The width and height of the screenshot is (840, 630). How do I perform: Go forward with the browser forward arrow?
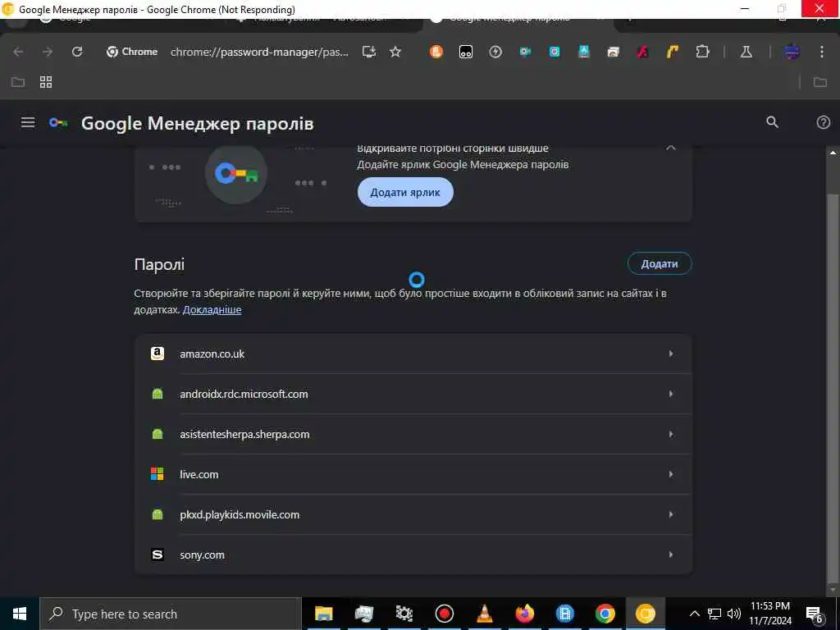point(48,52)
